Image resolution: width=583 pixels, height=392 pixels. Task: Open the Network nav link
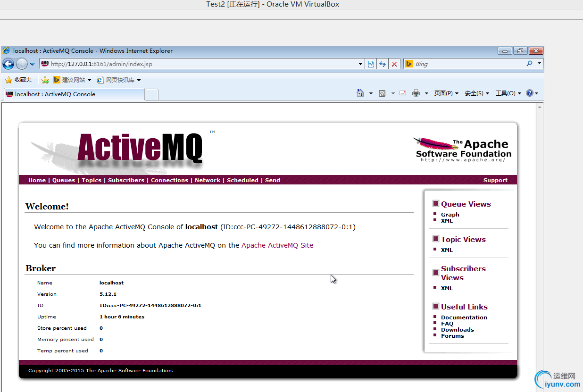[208, 180]
